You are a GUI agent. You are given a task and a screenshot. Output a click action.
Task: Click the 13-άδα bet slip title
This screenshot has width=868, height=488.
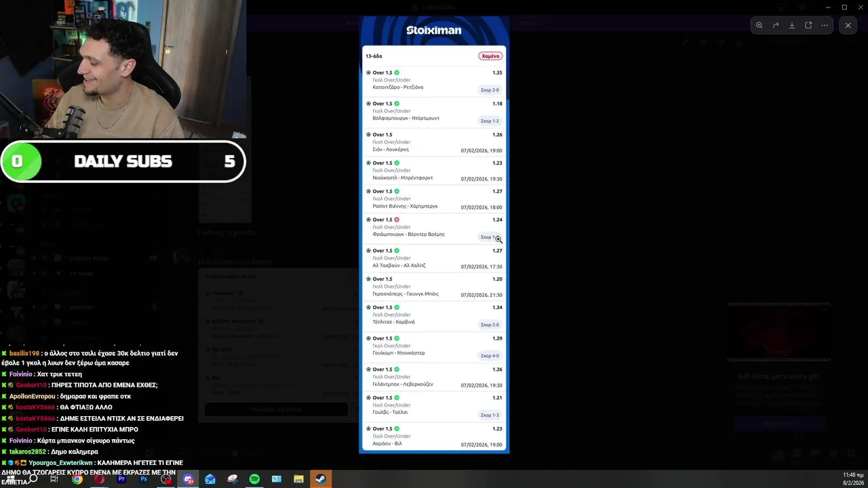(374, 56)
